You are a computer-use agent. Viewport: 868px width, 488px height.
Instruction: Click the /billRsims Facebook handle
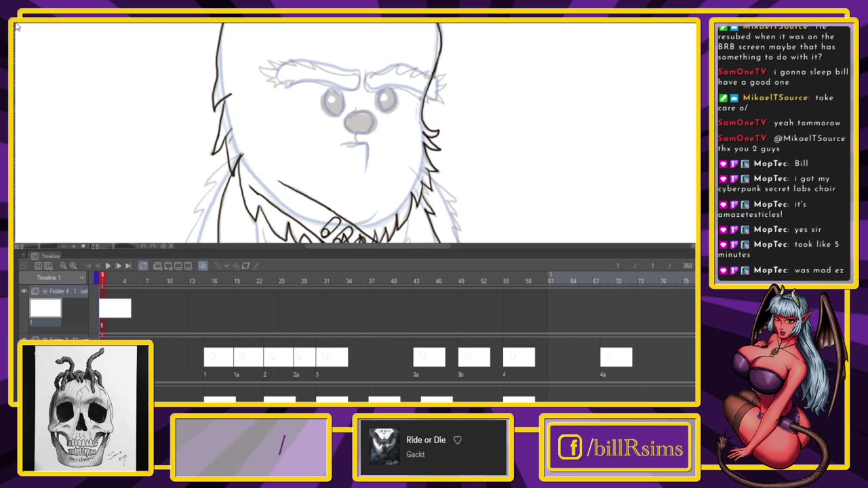tap(635, 448)
